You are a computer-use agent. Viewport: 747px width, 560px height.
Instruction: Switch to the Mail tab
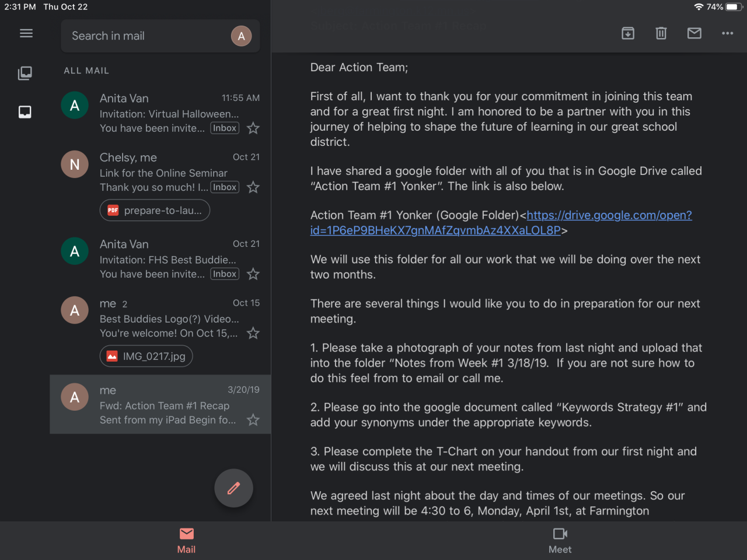(186, 540)
